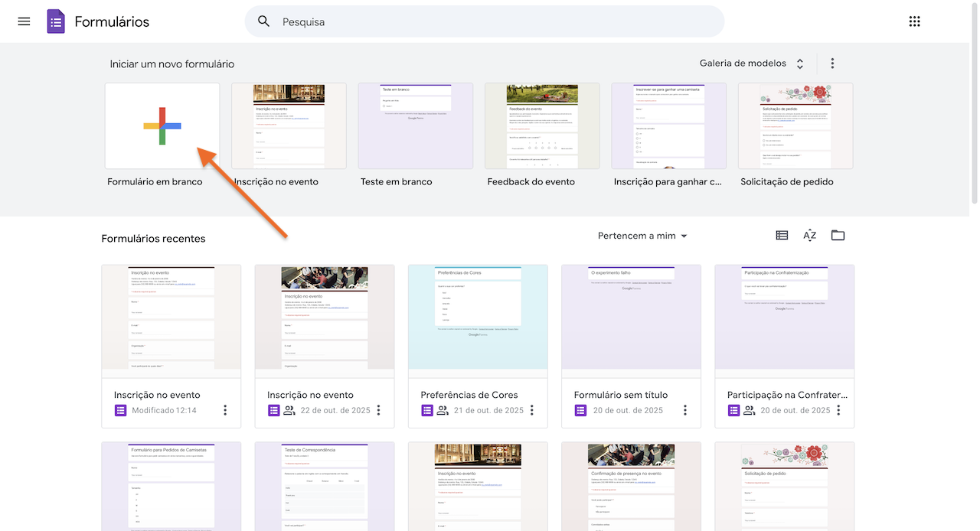Screen dimensions: 980x531
Task: Open the file picker folder icon
Action: (838, 235)
